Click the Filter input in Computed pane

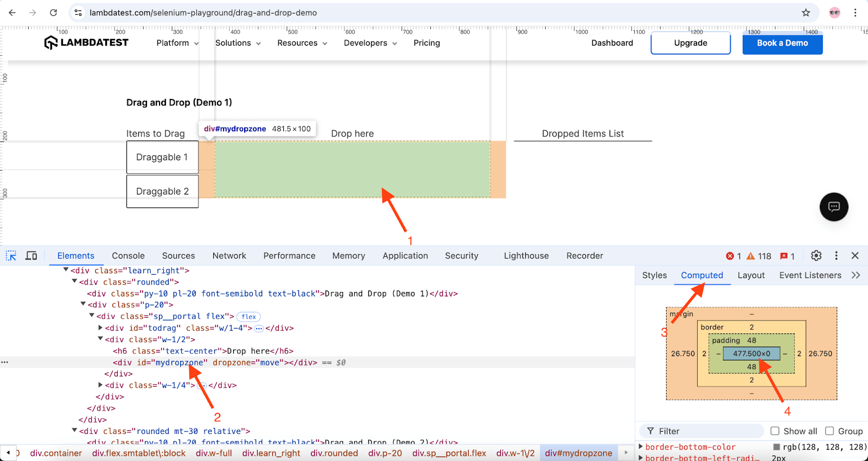tap(702, 431)
